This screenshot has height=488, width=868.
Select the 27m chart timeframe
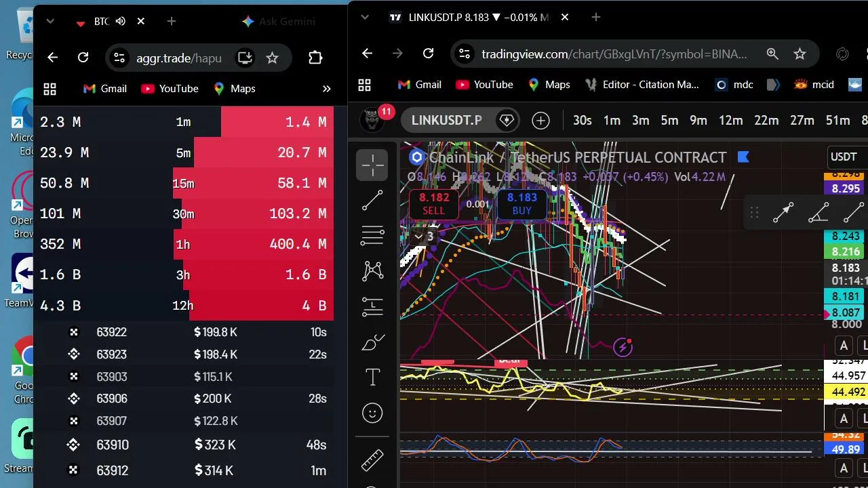[802, 121]
